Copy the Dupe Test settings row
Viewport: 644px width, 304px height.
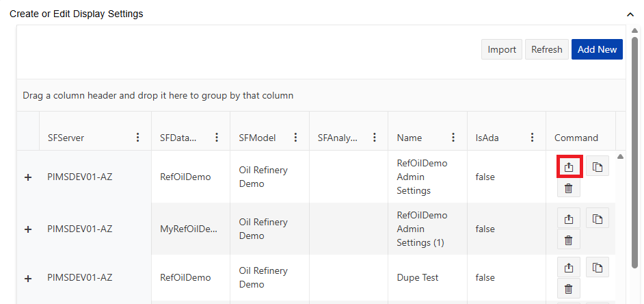(x=597, y=267)
